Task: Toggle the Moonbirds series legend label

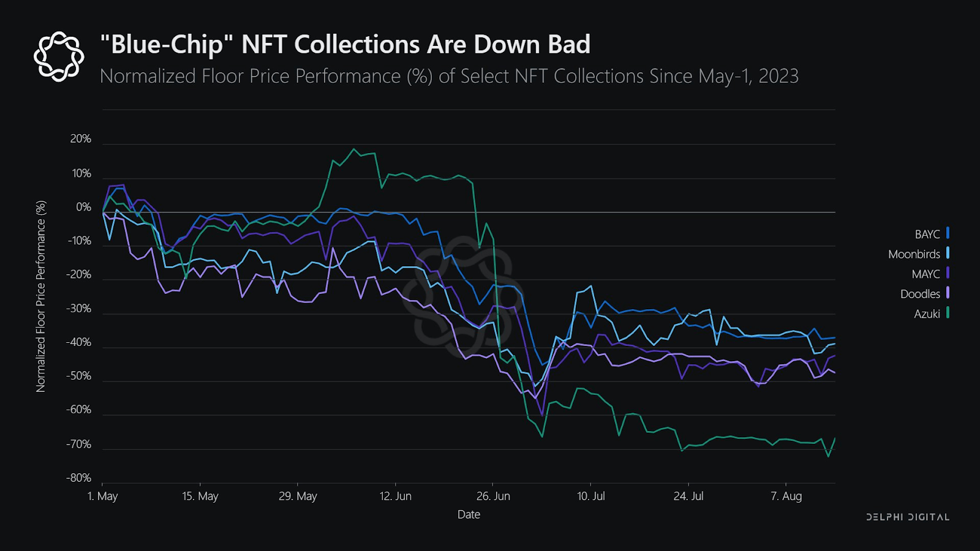Action: 914,254
